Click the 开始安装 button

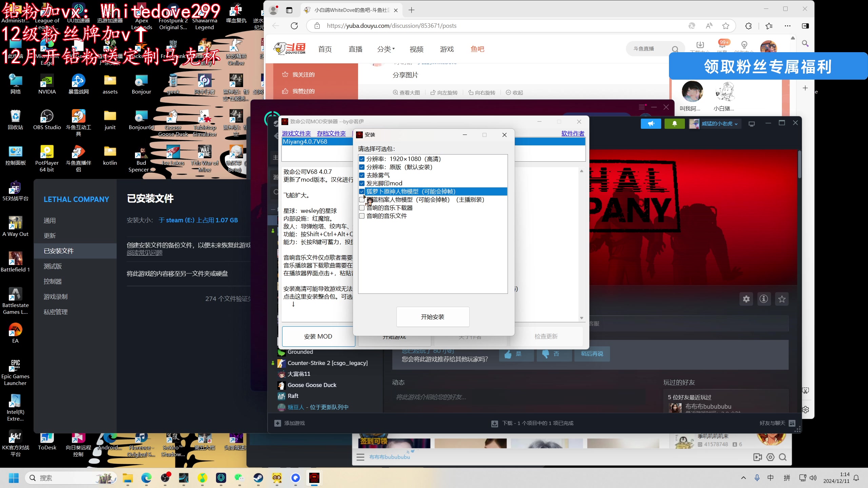point(433,317)
